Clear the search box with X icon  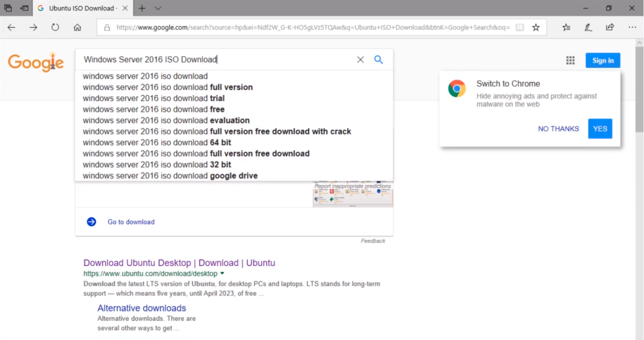tap(360, 60)
